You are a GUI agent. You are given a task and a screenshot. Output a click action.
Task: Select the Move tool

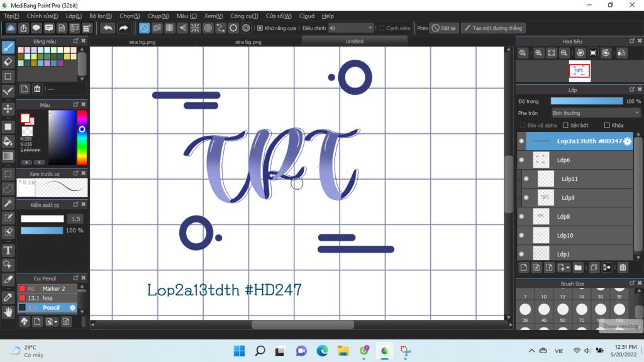[x=8, y=109]
